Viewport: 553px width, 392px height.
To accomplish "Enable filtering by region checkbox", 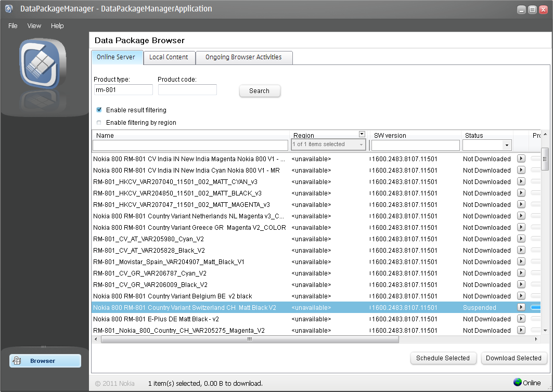I will (99, 122).
